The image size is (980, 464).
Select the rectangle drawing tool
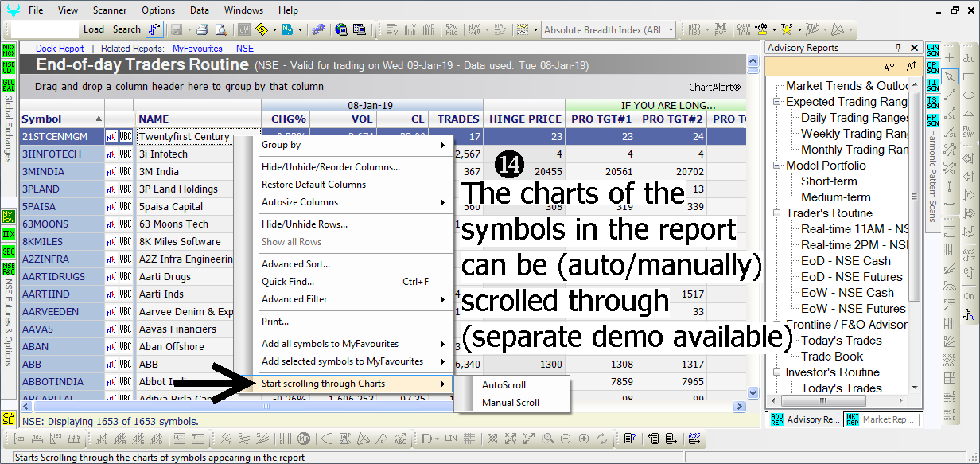click(x=968, y=76)
